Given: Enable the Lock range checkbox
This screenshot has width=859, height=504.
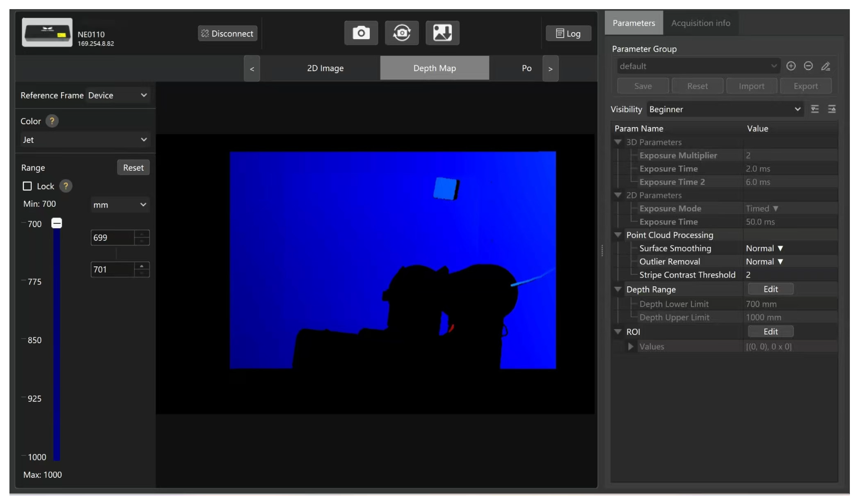Looking at the screenshot, I should (x=27, y=186).
